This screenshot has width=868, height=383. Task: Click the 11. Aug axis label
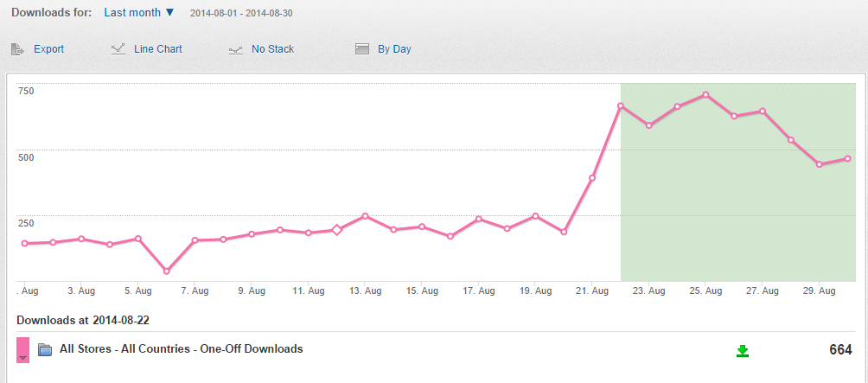point(308,290)
